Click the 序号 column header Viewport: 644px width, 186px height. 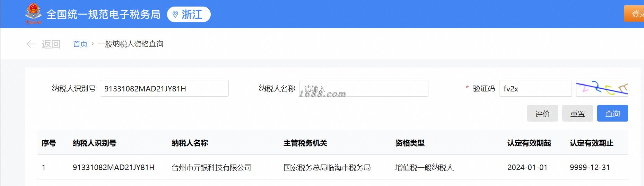point(49,143)
